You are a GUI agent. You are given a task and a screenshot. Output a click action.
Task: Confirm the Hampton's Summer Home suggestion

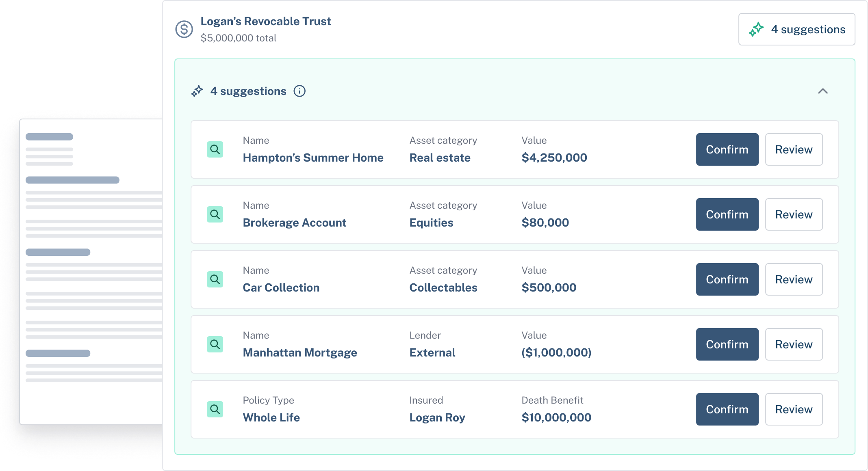coord(727,149)
